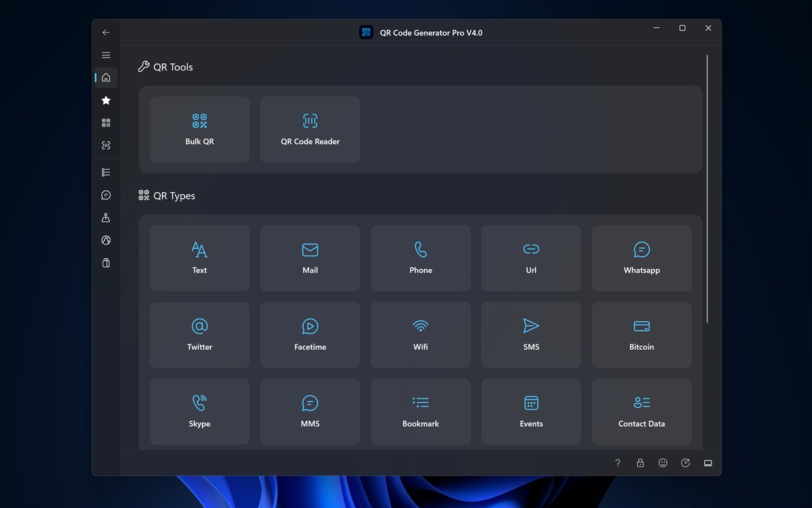This screenshot has height=508, width=812.
Task: Click the history clock icon in status bar
Action: pos(685,463)
